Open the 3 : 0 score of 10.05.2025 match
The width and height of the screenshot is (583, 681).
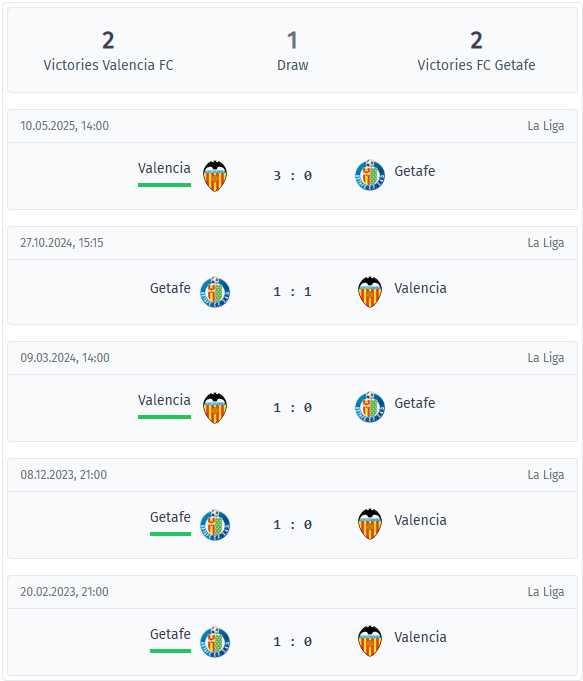pyautogui.click(x=292, y=175)
